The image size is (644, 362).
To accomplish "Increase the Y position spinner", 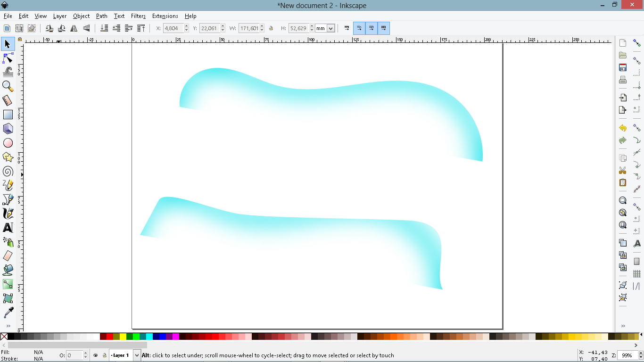I will coord(223,26).
